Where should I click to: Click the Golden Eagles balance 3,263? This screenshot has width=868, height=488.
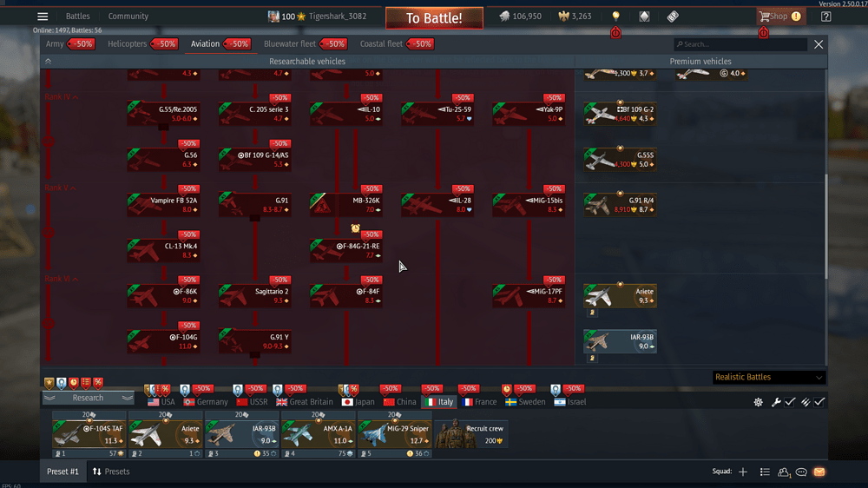(x=575, y=16)
